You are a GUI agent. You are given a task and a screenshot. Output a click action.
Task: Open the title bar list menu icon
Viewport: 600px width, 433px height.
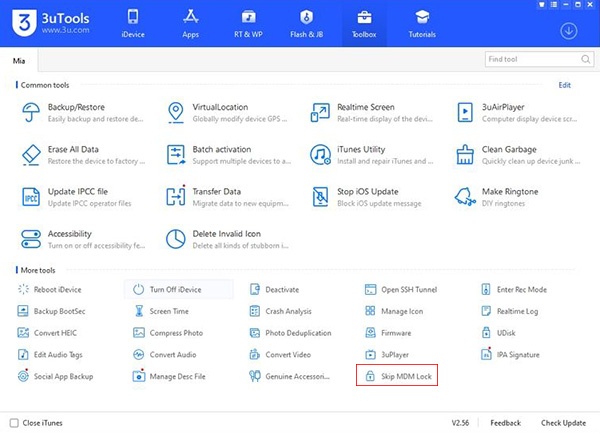click(x=553, y=5)
